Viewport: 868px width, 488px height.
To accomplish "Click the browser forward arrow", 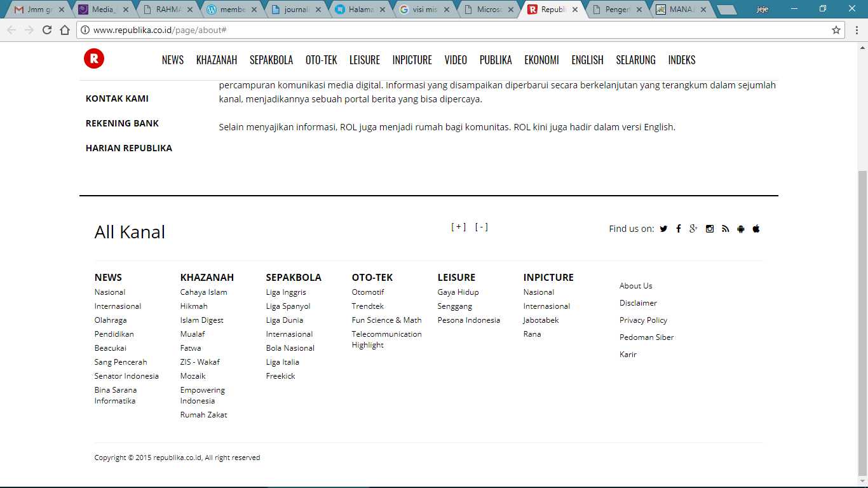I will 29,30.
